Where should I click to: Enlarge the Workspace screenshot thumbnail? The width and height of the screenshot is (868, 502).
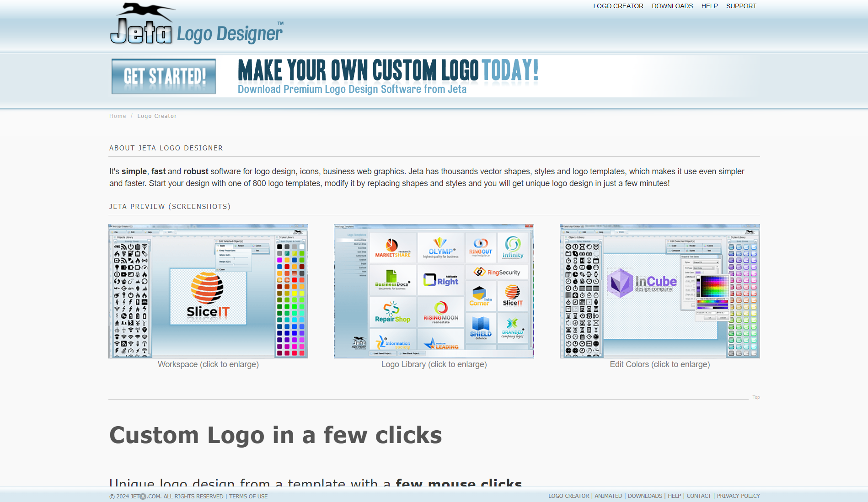[208, 291]
